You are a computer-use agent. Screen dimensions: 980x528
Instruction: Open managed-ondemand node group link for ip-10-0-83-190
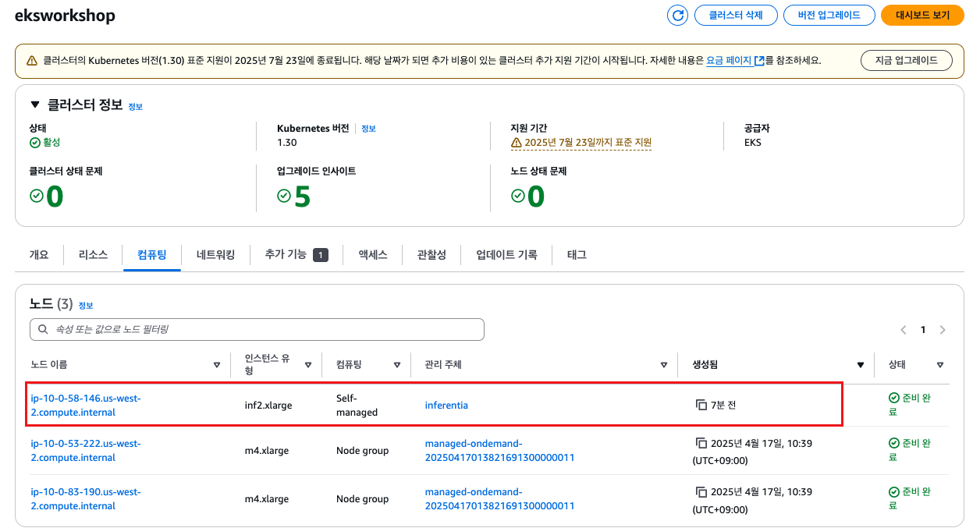tap(499, 498)
